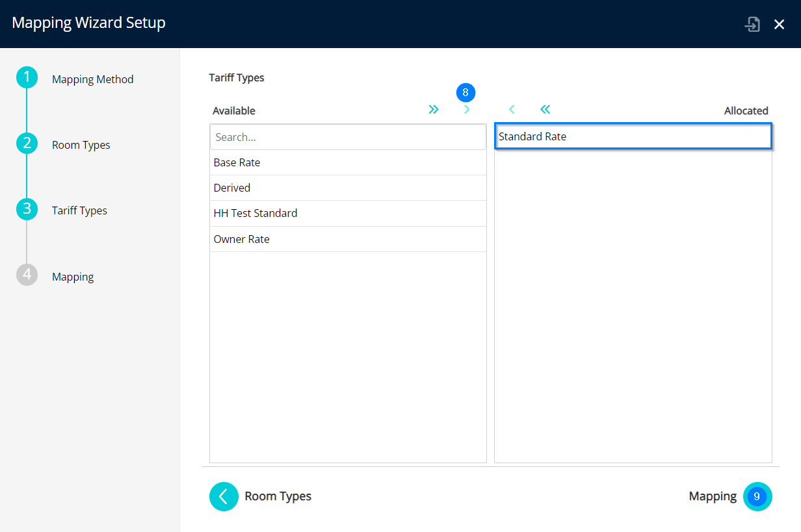The height and width of the screenshot is (532, 801).
Task: Click step 4 circle in the sidebar
Action: 27,275
